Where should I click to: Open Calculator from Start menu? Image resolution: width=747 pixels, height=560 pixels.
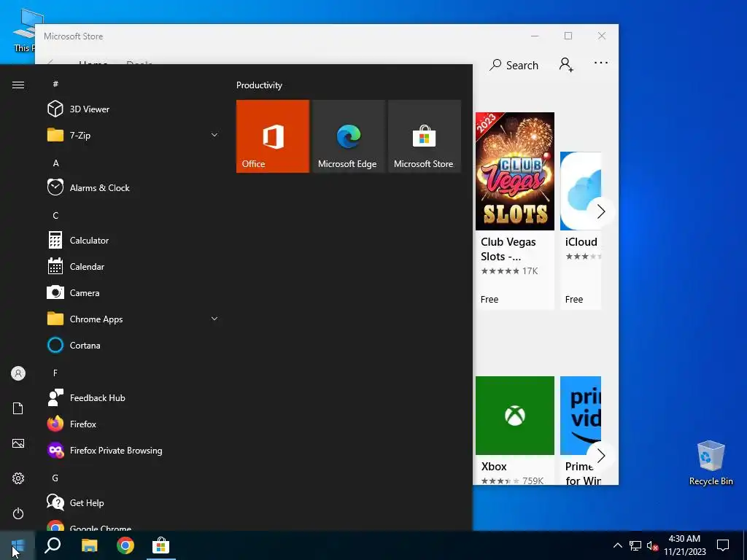pyautogui.click(x=133, y=241)
